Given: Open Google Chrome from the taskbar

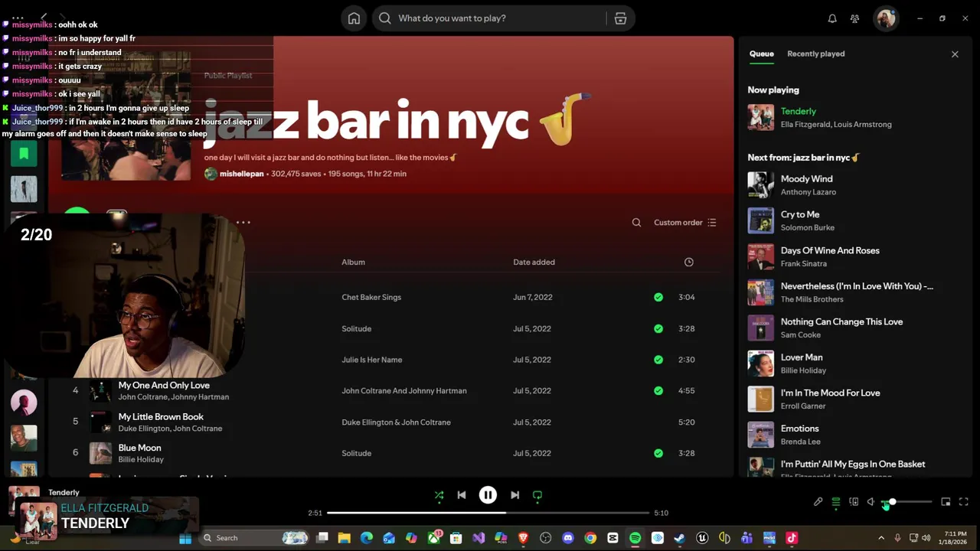Looking at the screenshot, I should coord(590,538).
